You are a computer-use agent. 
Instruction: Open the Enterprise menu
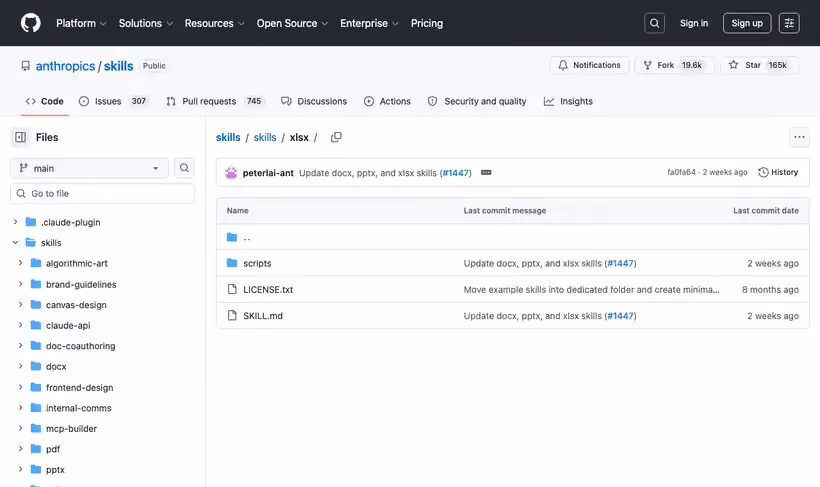[x=369, y=23]
